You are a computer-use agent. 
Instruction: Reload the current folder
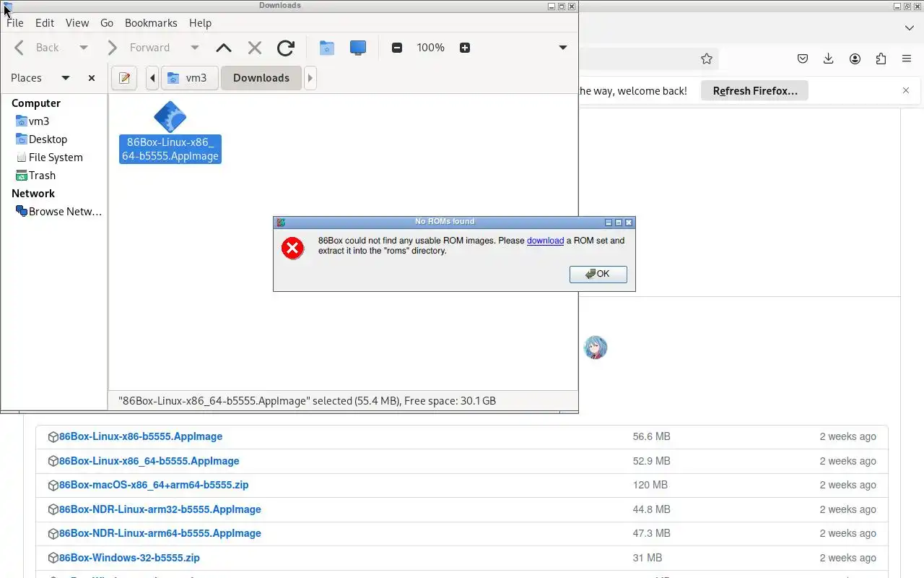point(286,48)
